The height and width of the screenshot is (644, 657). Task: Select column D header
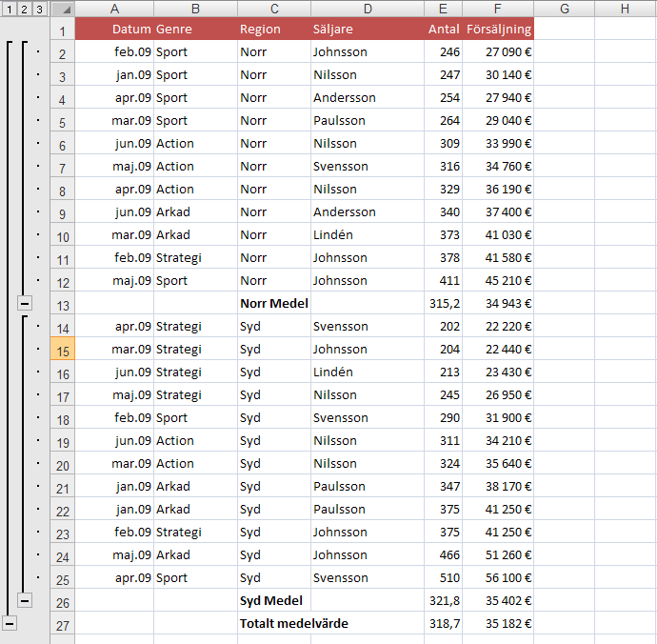pyautogui.click(x=368, y=9)
